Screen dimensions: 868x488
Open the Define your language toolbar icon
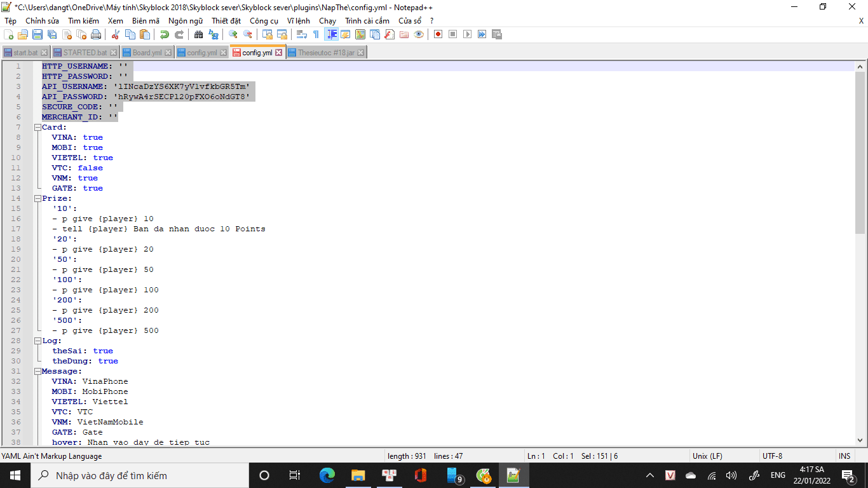346,34
